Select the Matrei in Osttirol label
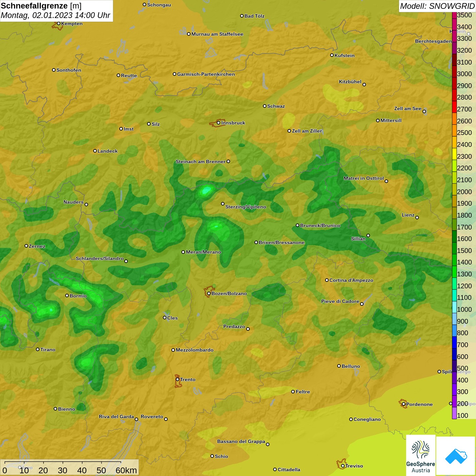This screenshot has width=476, height=476. [363, 178]
